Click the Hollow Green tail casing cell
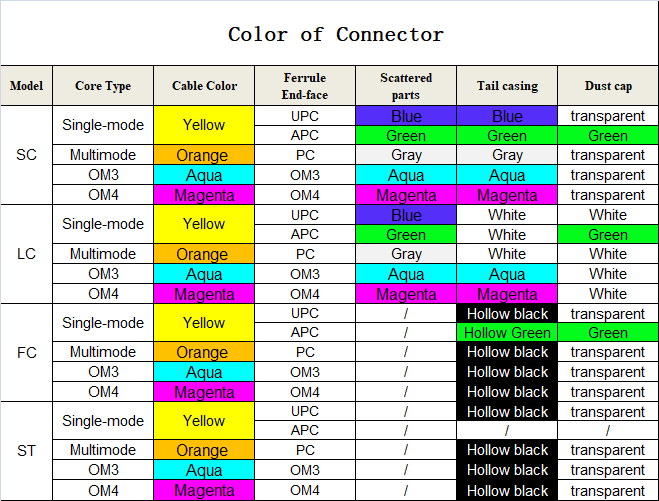 507,333
